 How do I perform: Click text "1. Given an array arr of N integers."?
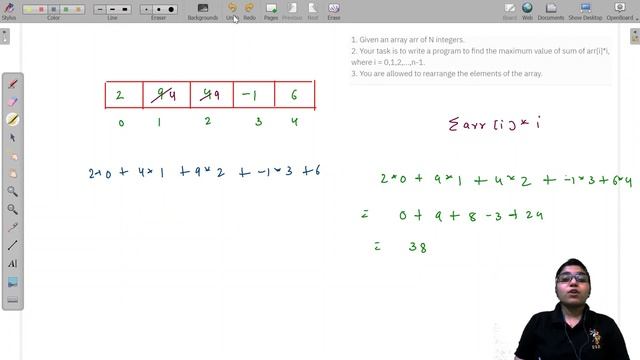407,40
